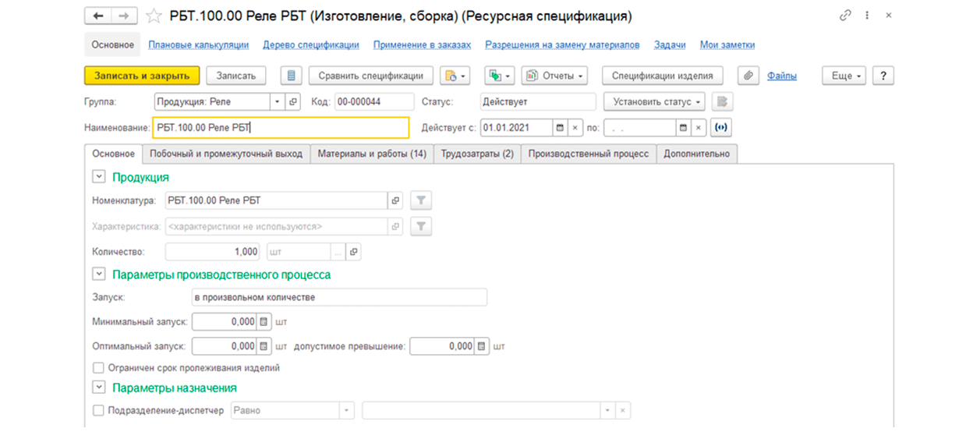Clear the Действует с date field
980x432 pixels.
point(575,127)
